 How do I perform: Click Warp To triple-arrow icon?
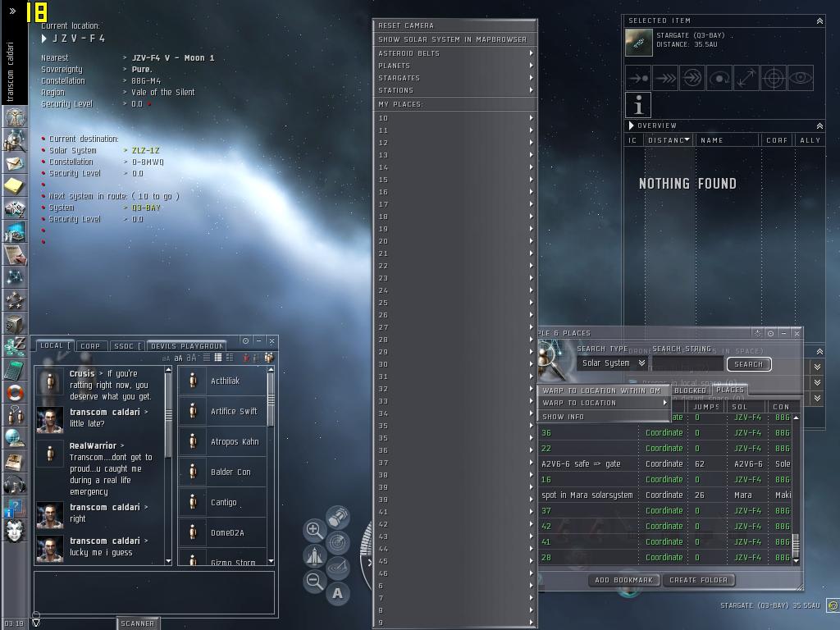click(665, 78)
